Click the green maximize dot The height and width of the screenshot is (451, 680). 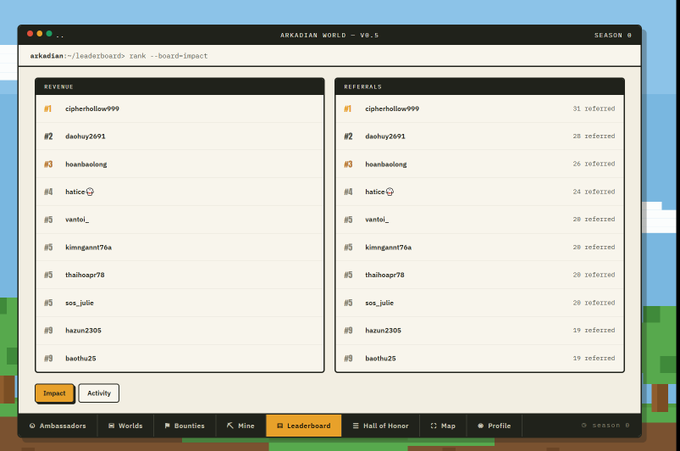tap(49, 34)
